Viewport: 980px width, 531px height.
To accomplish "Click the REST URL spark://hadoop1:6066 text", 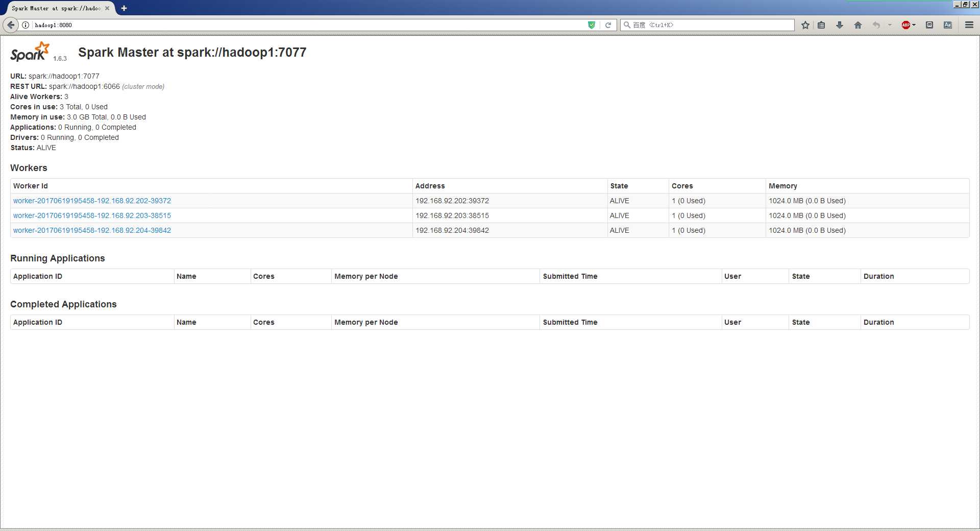I will [84, 86].
